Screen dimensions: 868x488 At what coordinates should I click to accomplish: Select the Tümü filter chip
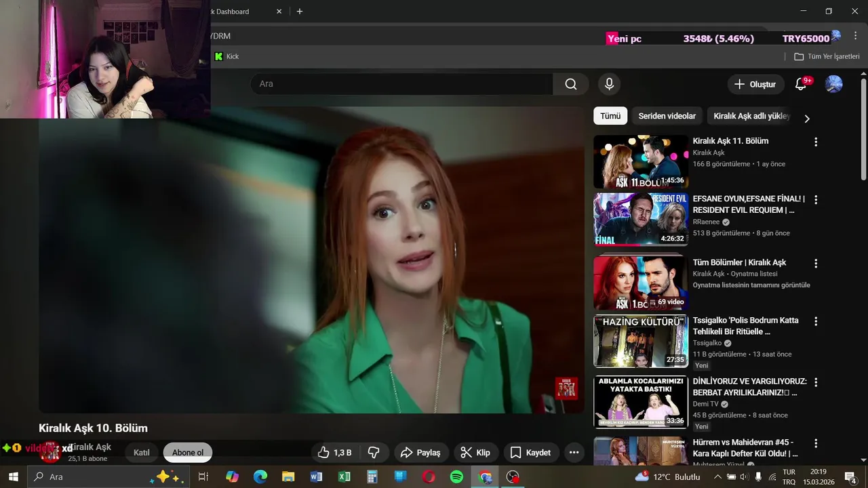[x=610, y=116]
